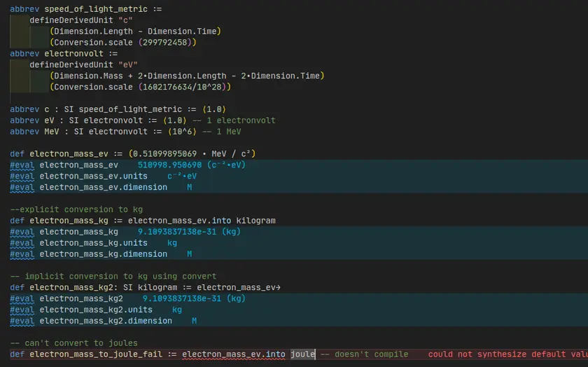Click the highlighted word "joule" in last line
This screenshot has height=367, width=588.
pos(303,354)
